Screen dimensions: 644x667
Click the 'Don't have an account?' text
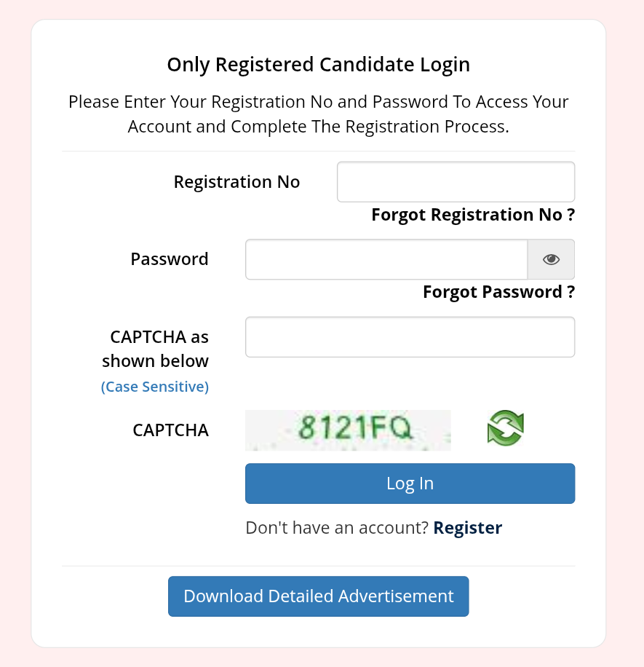(337, 527)
